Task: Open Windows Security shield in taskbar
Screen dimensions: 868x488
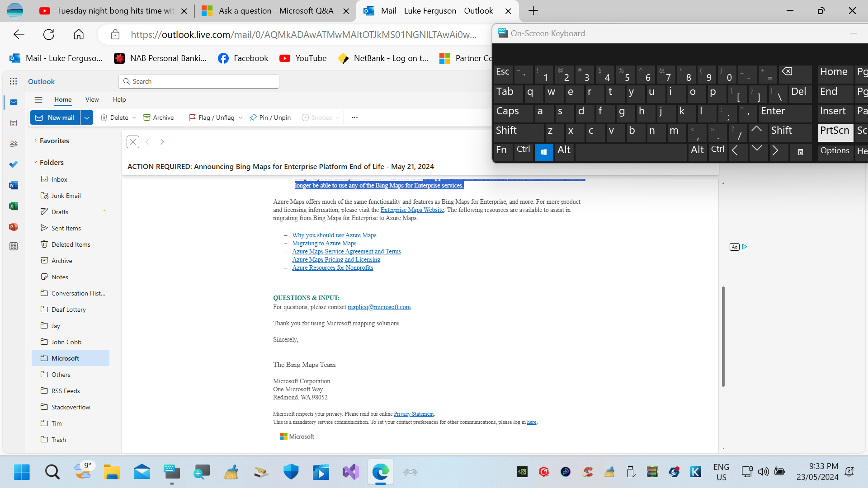Action: coord(291,472)
